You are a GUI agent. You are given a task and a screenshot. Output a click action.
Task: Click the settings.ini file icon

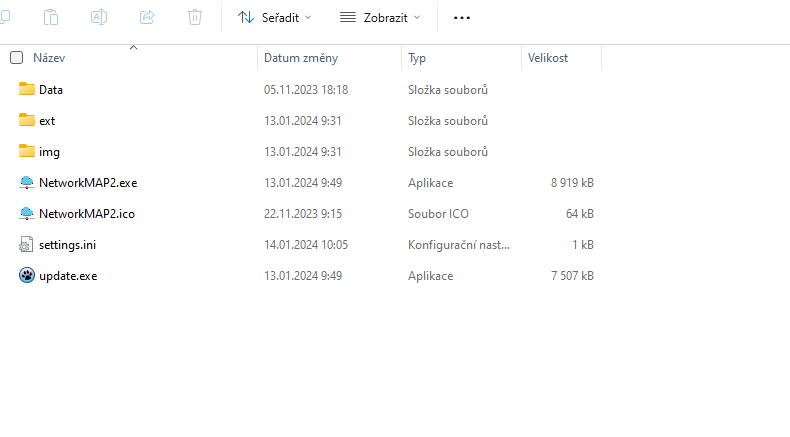tap(27, 245)
